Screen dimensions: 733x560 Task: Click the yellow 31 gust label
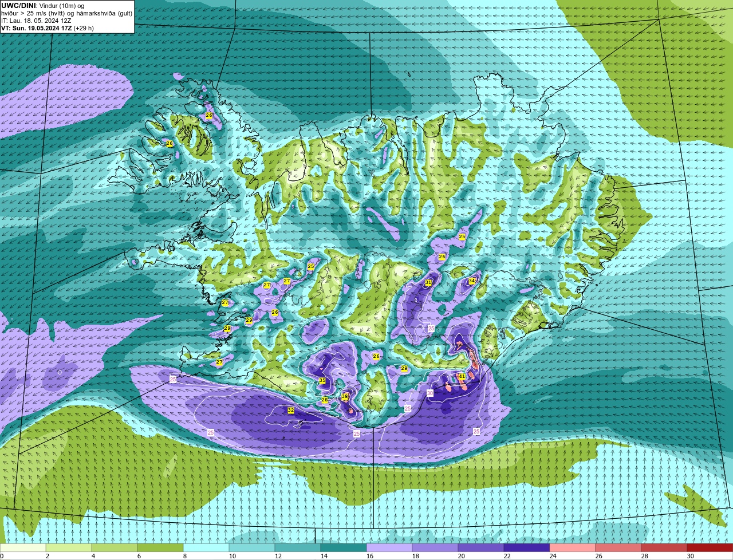tap(428, 283)
